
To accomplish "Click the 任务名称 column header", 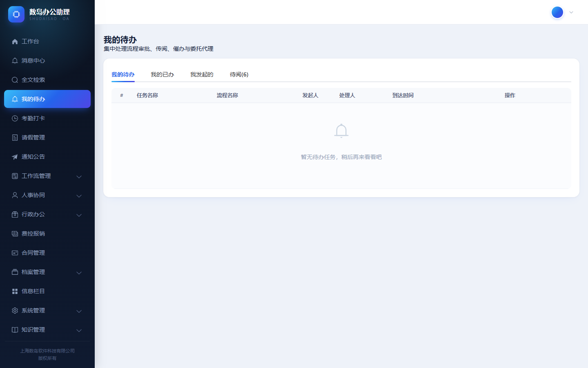I will pyautogui.click(x=147, y=95).
